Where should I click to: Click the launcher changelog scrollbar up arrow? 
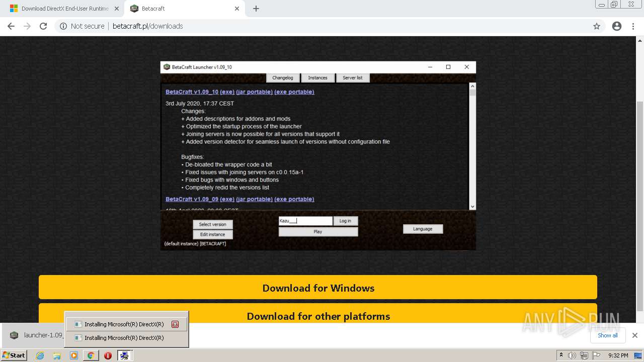(472, 85)
